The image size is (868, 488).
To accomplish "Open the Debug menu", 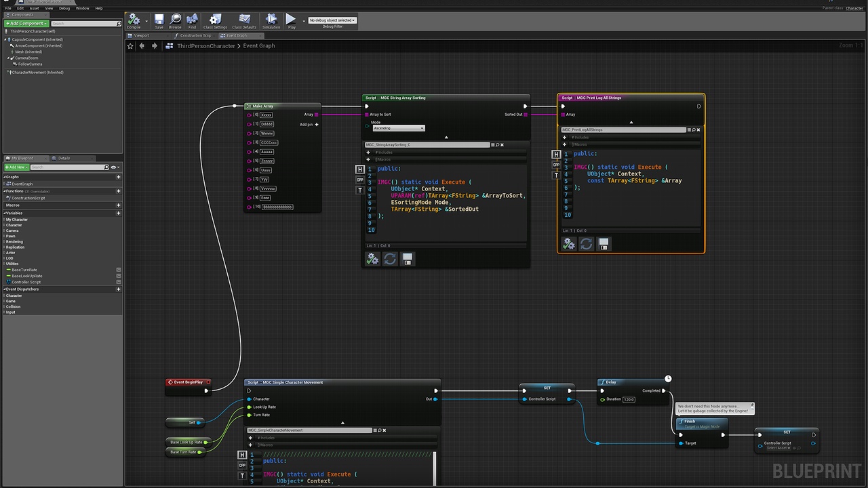I will (x=64, y=8).
